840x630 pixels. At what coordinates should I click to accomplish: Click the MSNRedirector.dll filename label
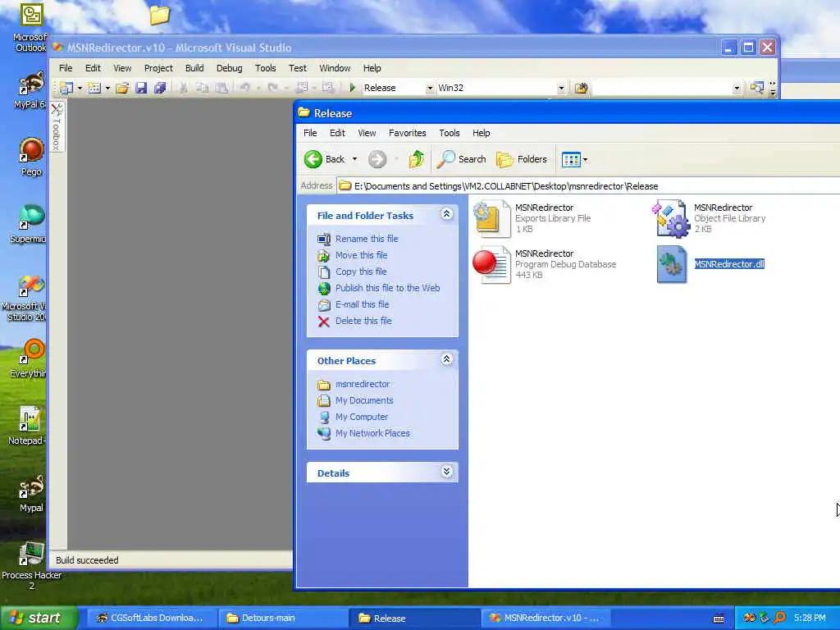pyautogui.click(x=729, y=264)
